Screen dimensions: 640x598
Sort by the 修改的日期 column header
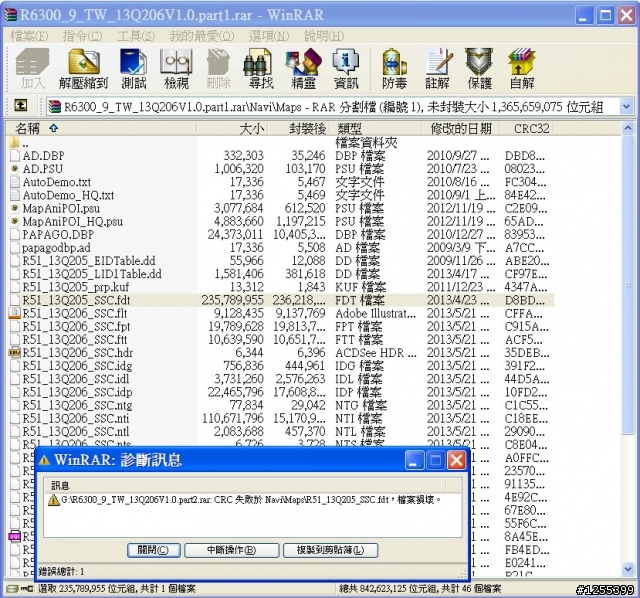coord(460,129)
